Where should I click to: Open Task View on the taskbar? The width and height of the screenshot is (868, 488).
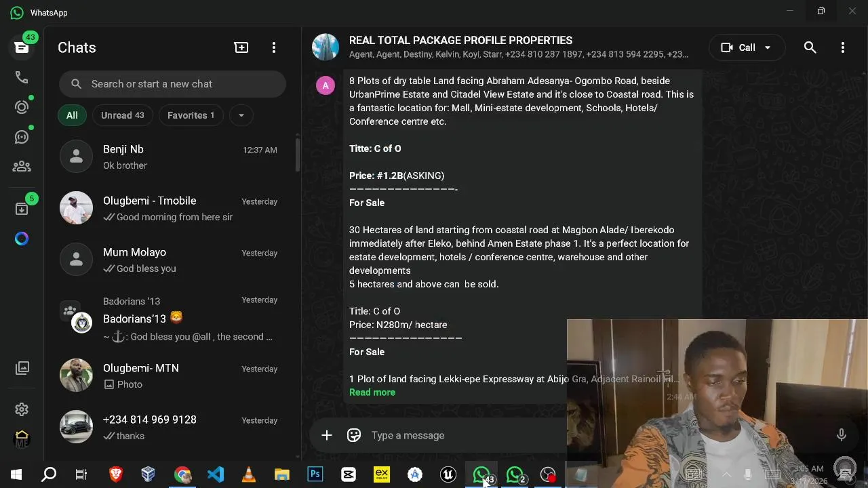(81, 474)
